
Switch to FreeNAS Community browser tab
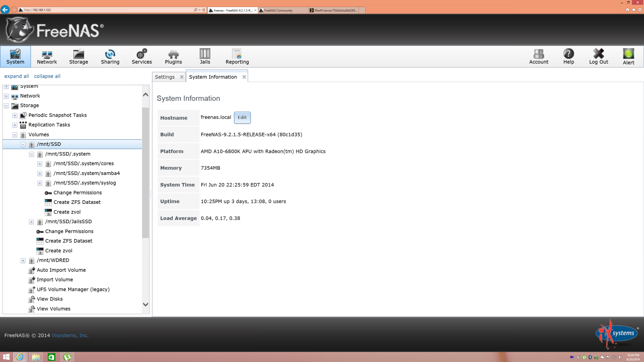pyautogui.click(x=283, y=10)
